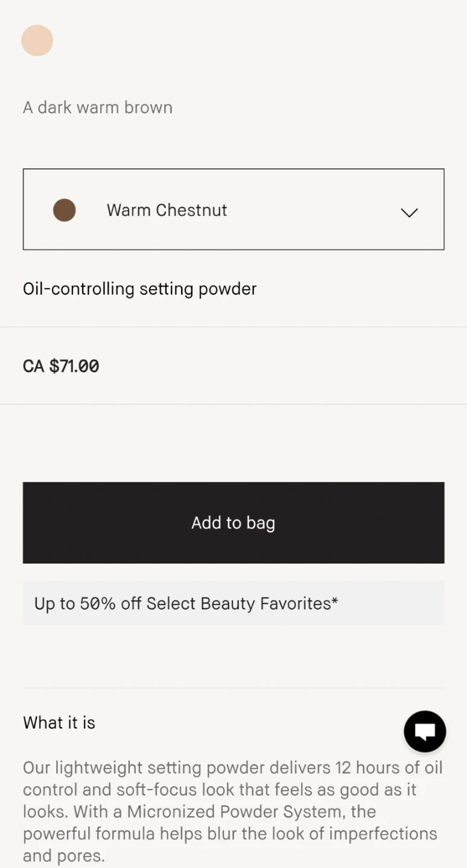This screenshot has height=868, width=467.
Task: Open the 50% off Select Beauty Favorites offer
Action: [233, 603]
